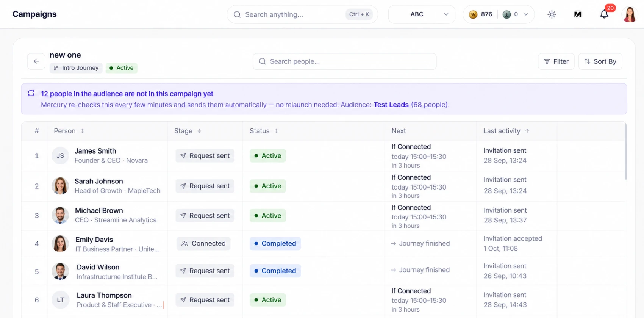The width and height of the screenshot is (644, 318).
Task: Toggle the light/dark theme sun icon
Action: pyautogui.click(x=552, y=14)
